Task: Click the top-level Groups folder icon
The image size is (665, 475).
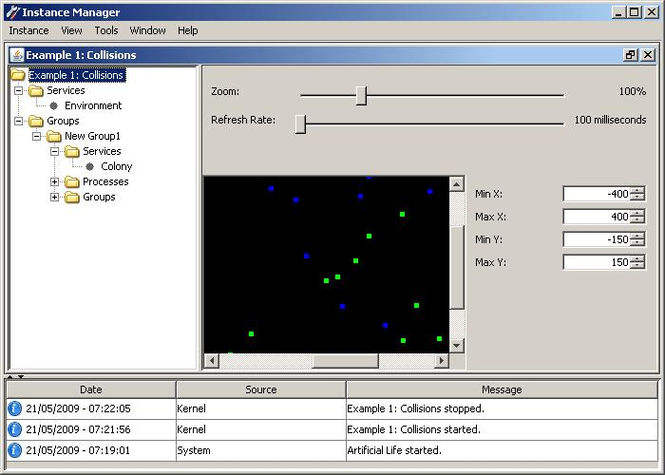Action: click(x=36, y=121)
